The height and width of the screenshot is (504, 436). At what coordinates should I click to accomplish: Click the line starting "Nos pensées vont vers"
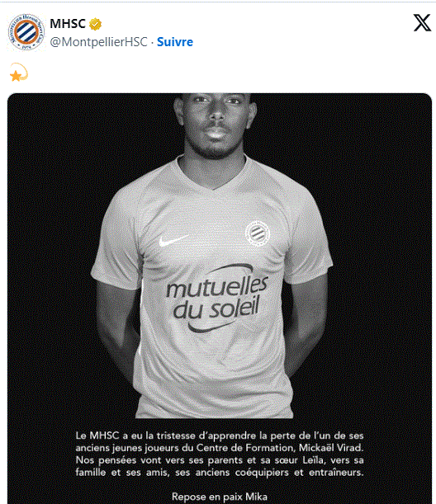point(220,460)
